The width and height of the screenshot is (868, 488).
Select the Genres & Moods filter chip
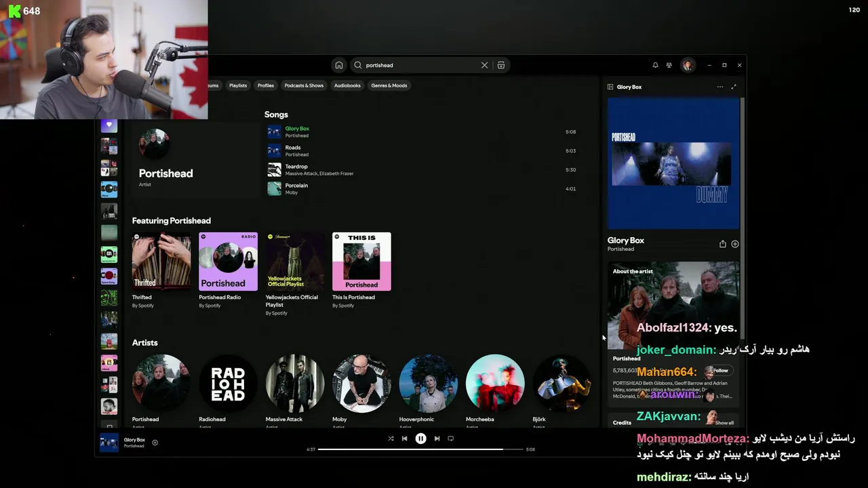(x=389, y=85)
